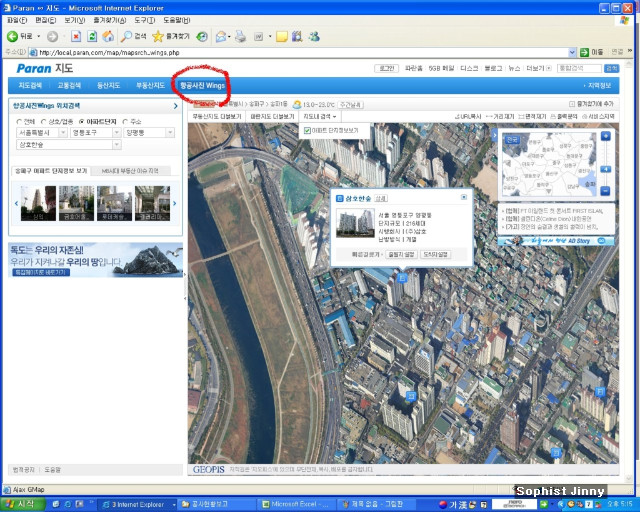Click the 통합검색 search input field
Screen dimensions: 640x512
(x=579, y=68)
